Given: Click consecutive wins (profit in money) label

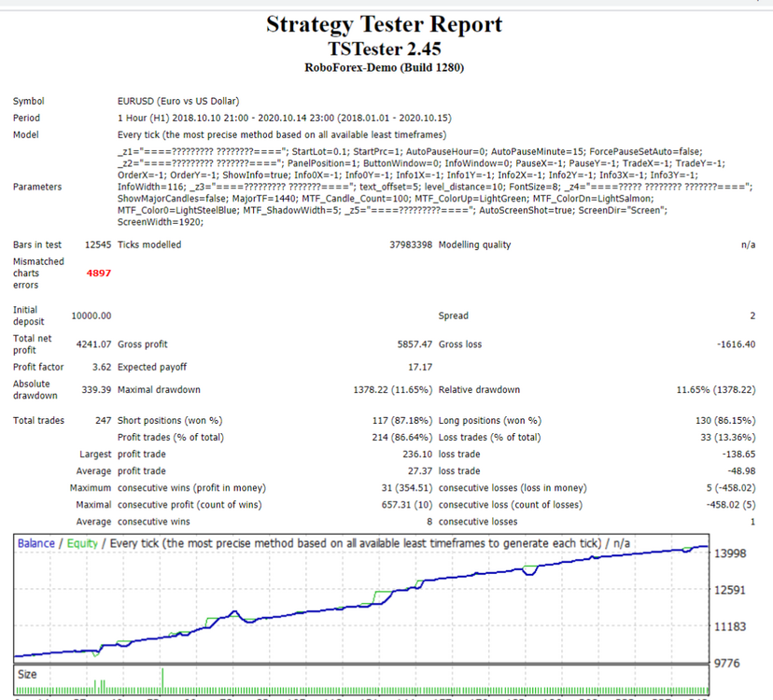Looking at the screenshot, I should 191,487.
